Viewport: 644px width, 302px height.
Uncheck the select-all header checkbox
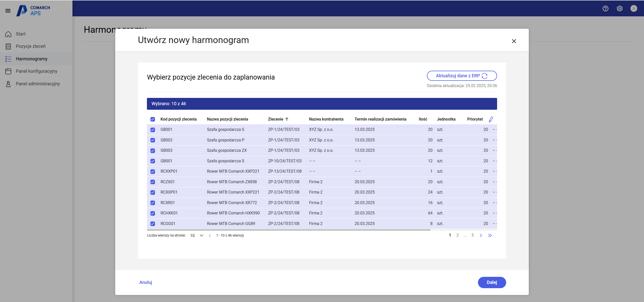click(153, 119)
